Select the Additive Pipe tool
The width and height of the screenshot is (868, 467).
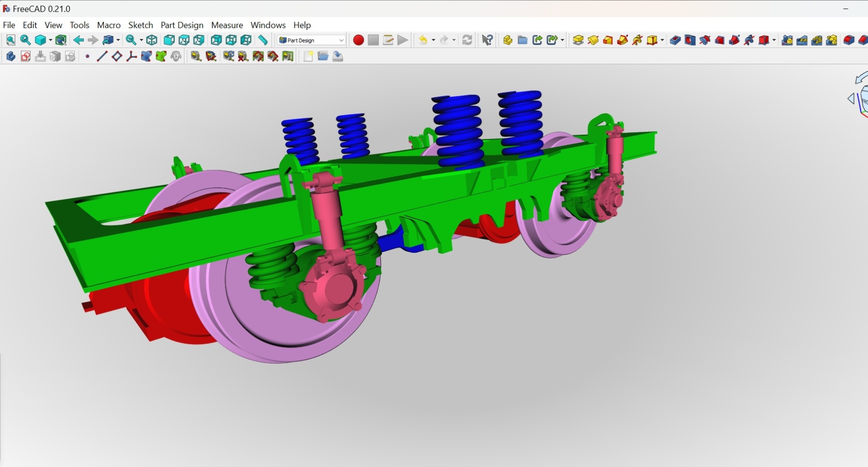pos(623,40)
